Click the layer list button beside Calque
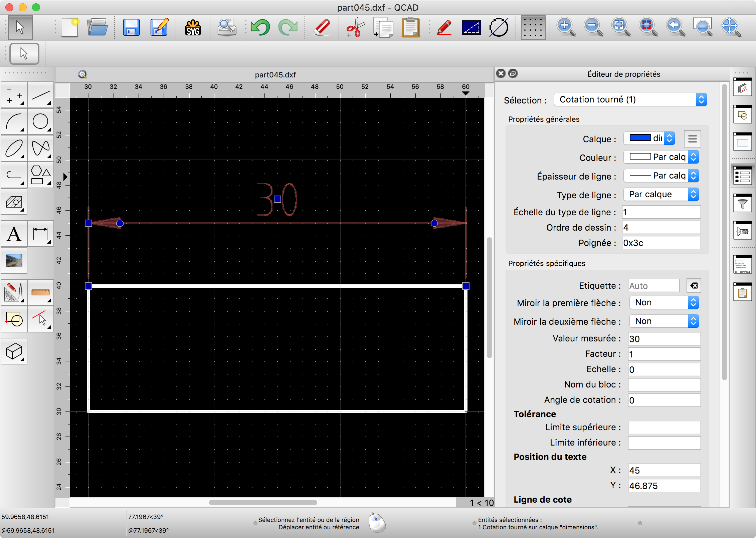756x538 pixels. 692,139
